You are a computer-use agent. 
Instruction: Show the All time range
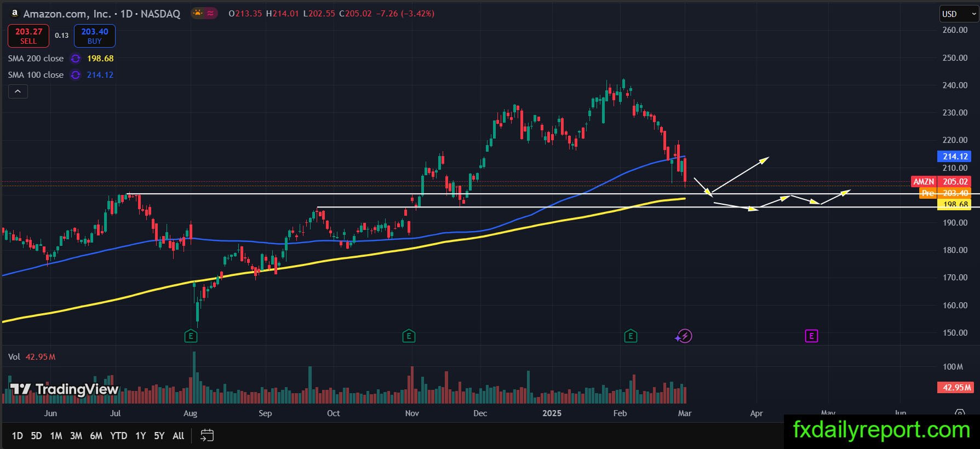pos(178,436)
